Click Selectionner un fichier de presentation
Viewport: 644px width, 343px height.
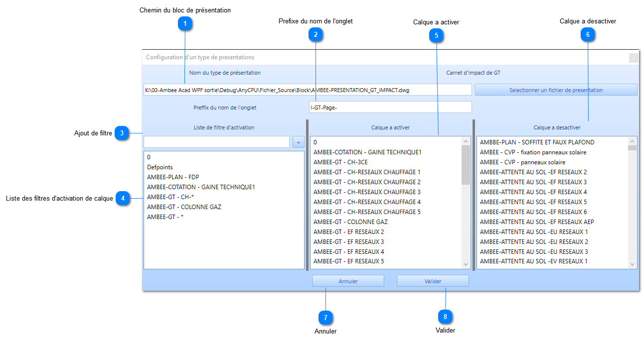click(x=556, y=90)
